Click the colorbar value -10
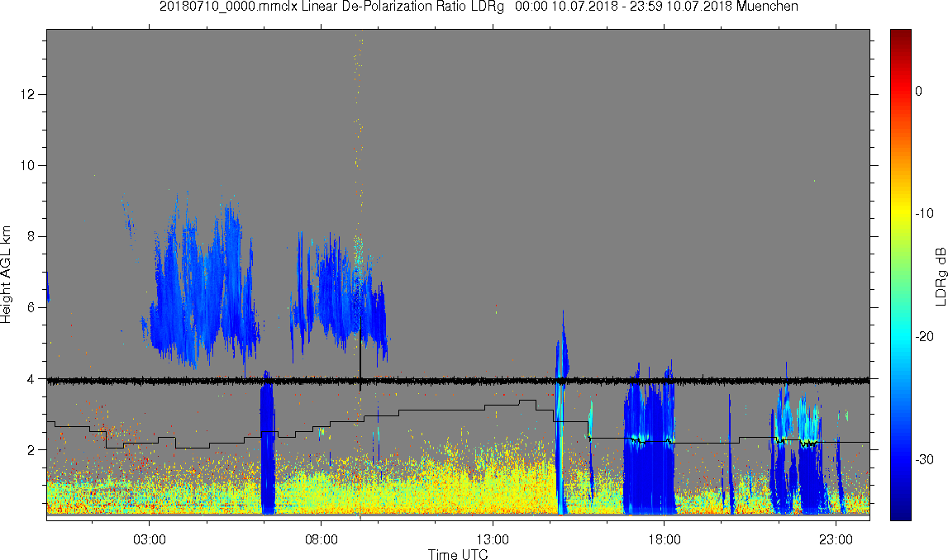The image size is (948, 560). pos(924,214)
